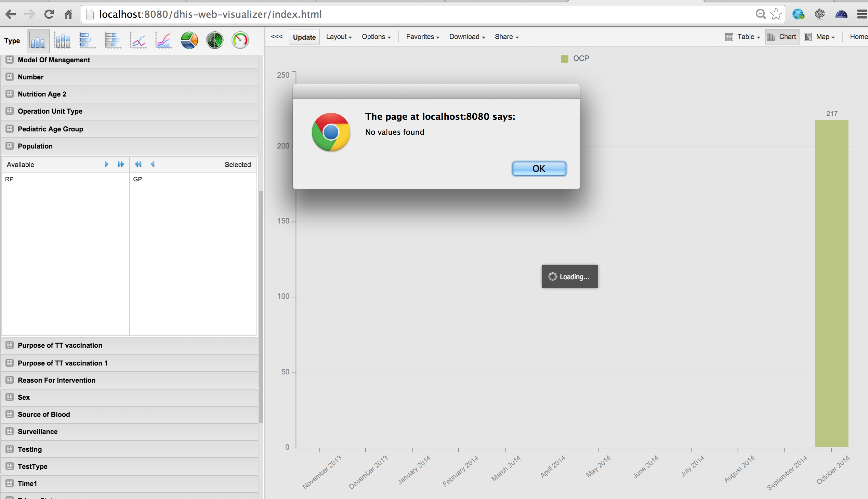The width and height of the screenshot is (868, 499).
Task: Click the deselect-all double left arrow
Action: click(x=138, y=165)
